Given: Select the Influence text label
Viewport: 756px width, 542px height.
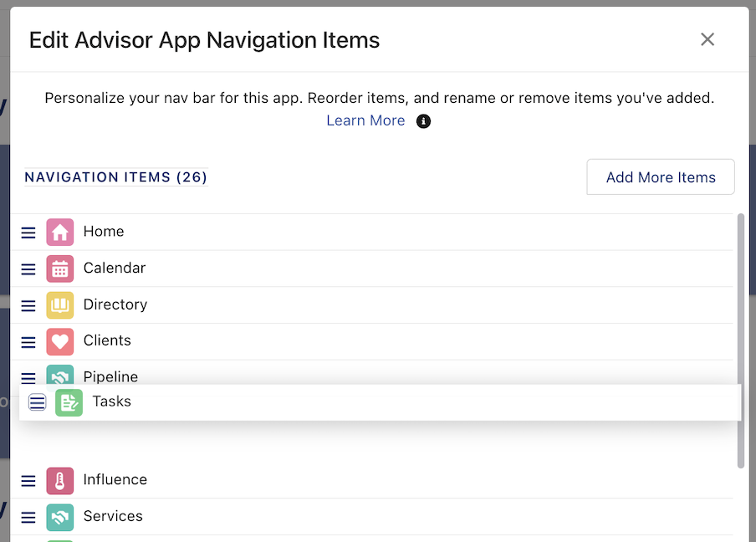Looking at the screenshot, I should click(x=115, y=479).
